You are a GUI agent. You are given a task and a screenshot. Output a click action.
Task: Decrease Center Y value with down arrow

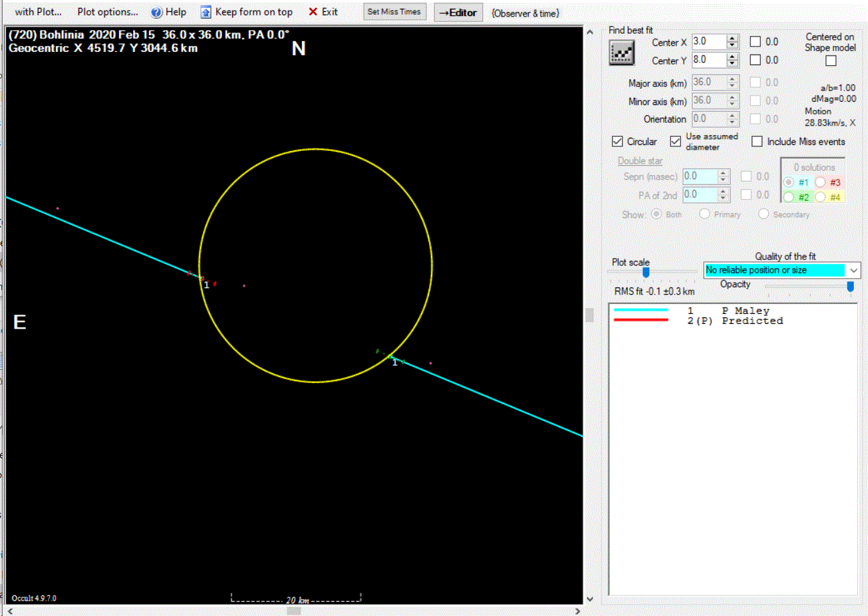[732, 63]
